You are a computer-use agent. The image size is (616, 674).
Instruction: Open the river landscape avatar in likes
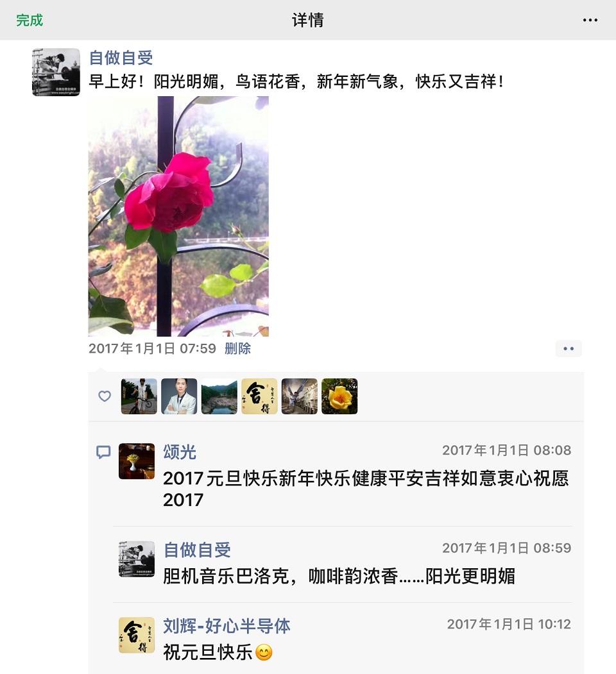pos(219,396)
